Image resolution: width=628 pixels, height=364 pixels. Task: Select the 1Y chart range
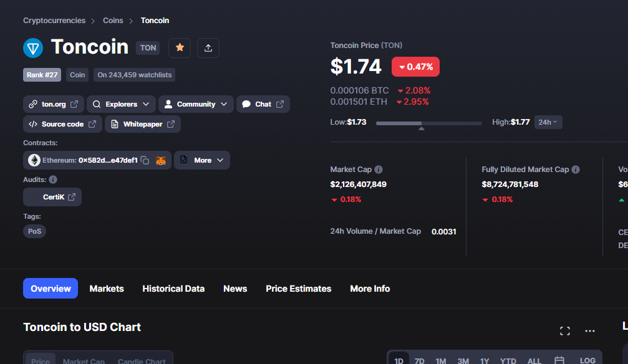[485, 361]
